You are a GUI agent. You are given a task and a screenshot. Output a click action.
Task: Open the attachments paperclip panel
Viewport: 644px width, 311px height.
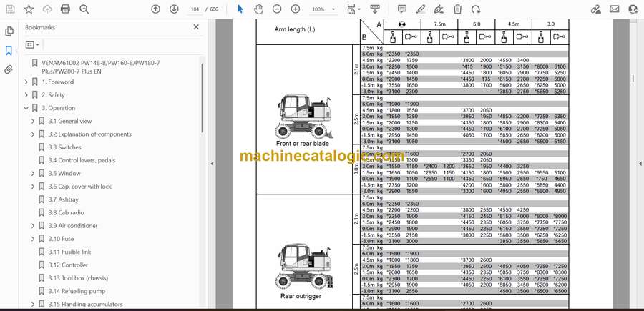click(x=9, y=69)
